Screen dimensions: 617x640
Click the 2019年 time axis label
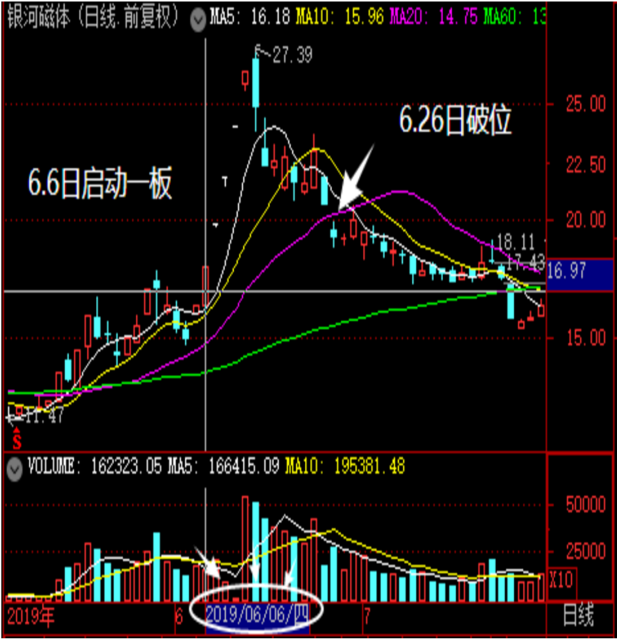click(31, 617)
